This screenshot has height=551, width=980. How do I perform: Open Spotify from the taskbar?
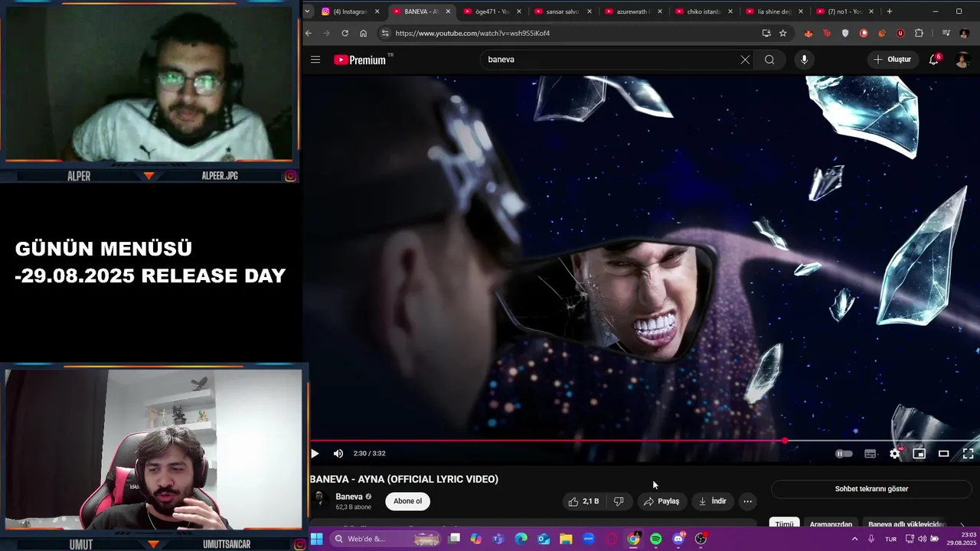click(656, 539)
